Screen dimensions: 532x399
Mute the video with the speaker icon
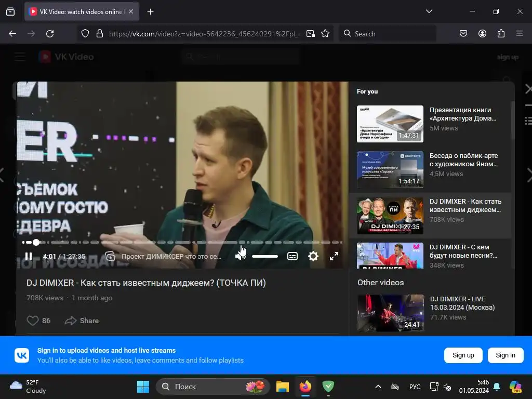240,256
